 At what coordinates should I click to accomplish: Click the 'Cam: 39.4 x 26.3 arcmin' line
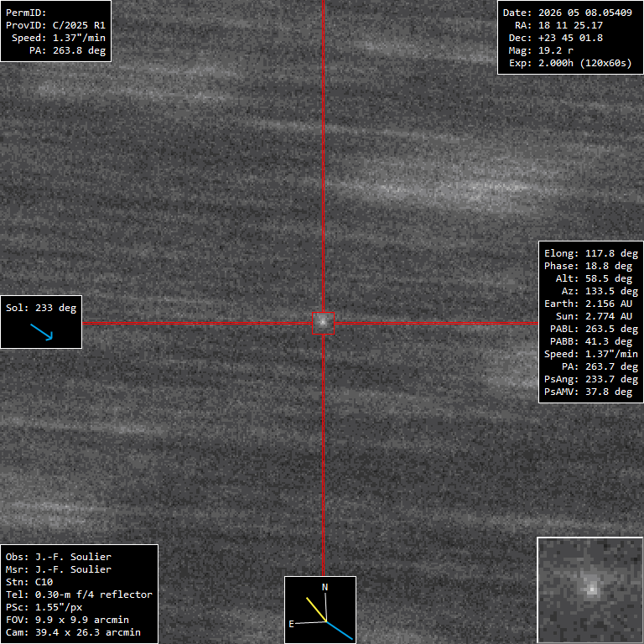[73, 632]
